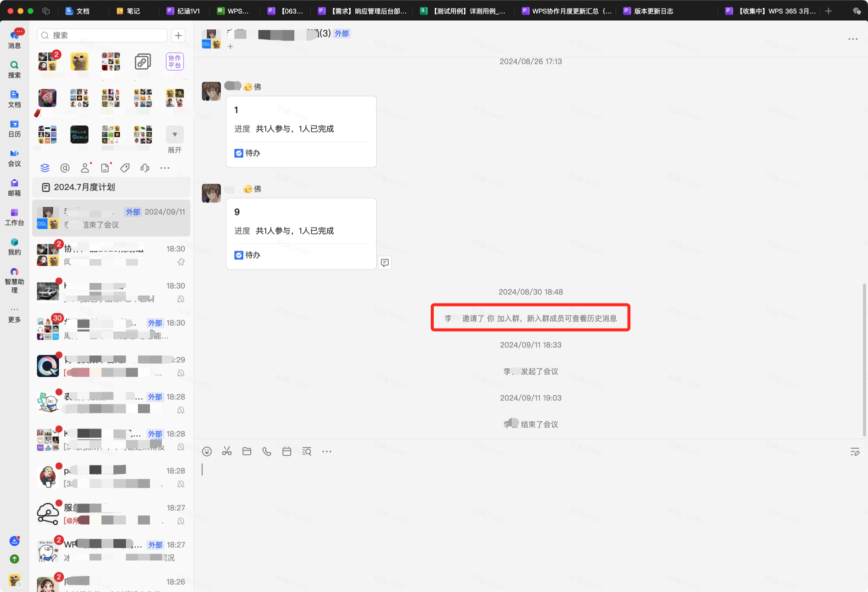Open the folder file-send icon
Viewport: 868px width, 592px height.
[x=247, y=451]
